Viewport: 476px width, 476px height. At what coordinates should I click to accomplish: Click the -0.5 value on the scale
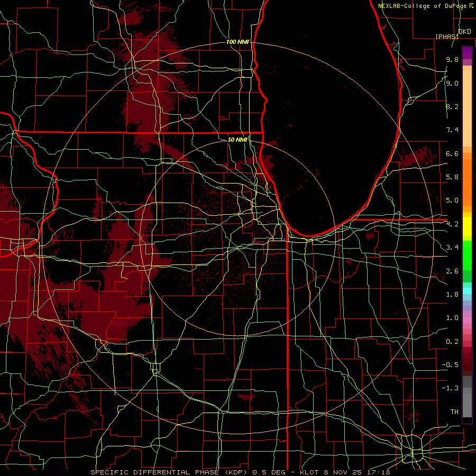coord(450,365)
